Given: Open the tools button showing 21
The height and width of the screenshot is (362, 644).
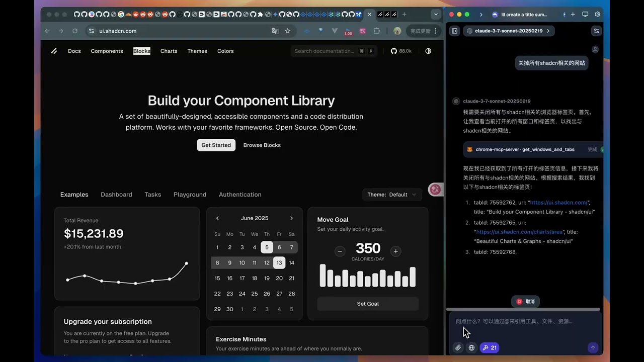Looking at the screenshot, I should [489, 347].
